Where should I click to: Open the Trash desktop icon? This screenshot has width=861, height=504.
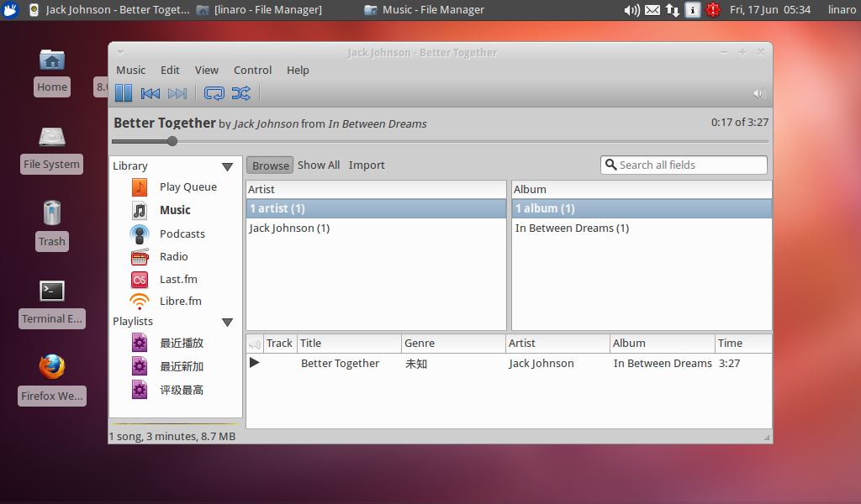click(52, 213)
